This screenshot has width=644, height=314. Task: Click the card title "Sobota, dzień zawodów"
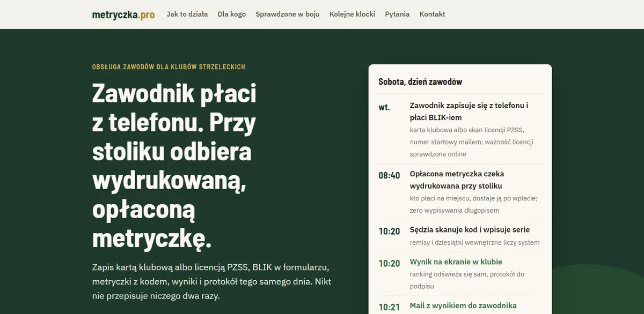pos(420,82)
